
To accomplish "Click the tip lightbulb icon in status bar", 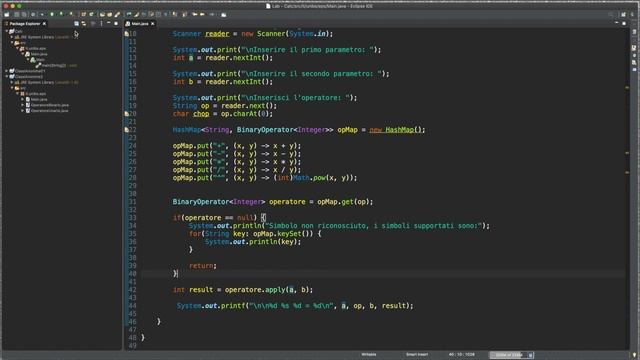I will point(634,355).
